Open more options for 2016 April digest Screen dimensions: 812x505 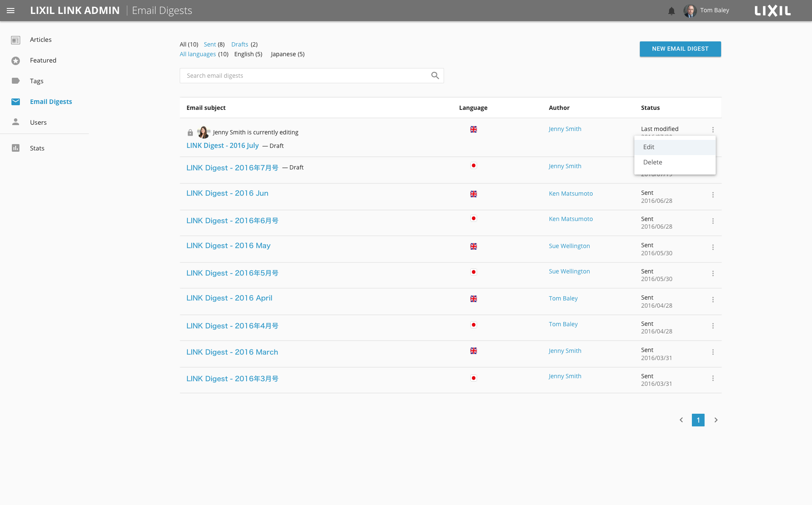coord(713,300)
